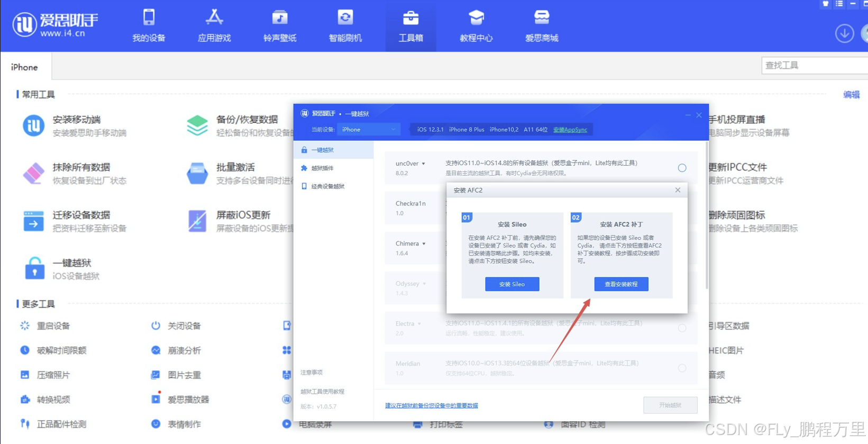This screenshot has width=868, height=444.
Task: Close the 安装 AFC2 dialog
Action: [678, 190]
